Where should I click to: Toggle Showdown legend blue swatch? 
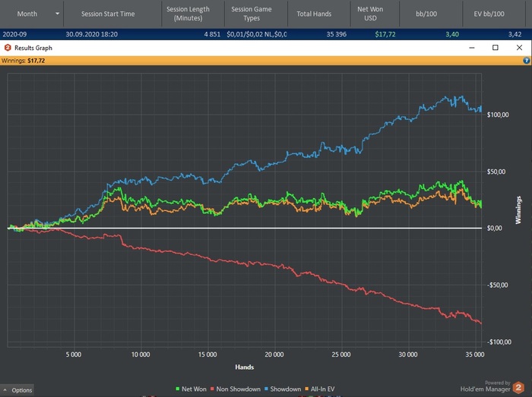(x=266, y=389)
